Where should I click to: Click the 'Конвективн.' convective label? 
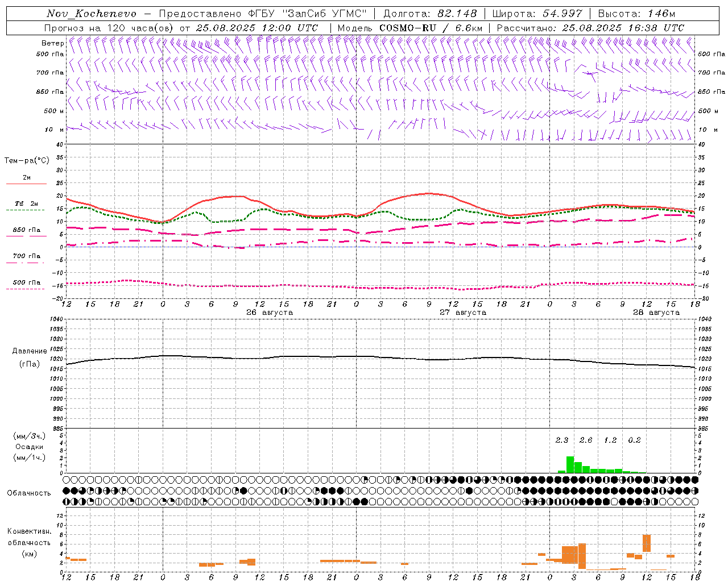[30, 531]
